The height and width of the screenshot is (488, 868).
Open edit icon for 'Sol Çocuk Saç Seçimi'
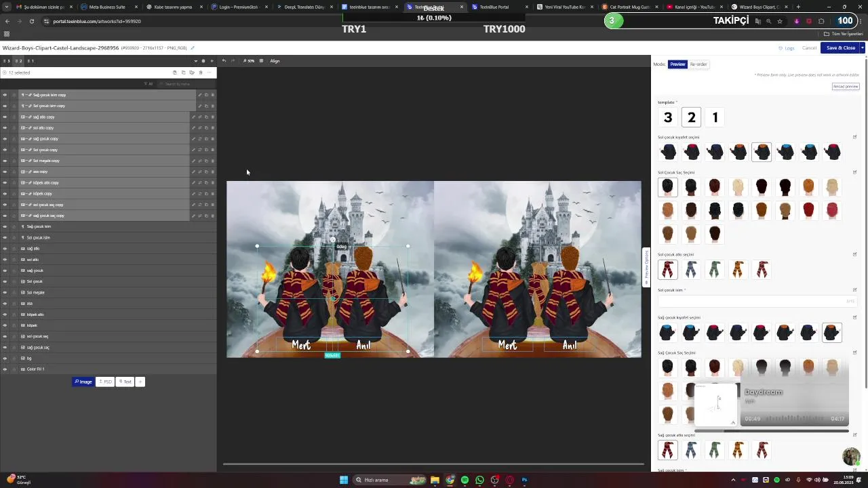tap(854, 172)
